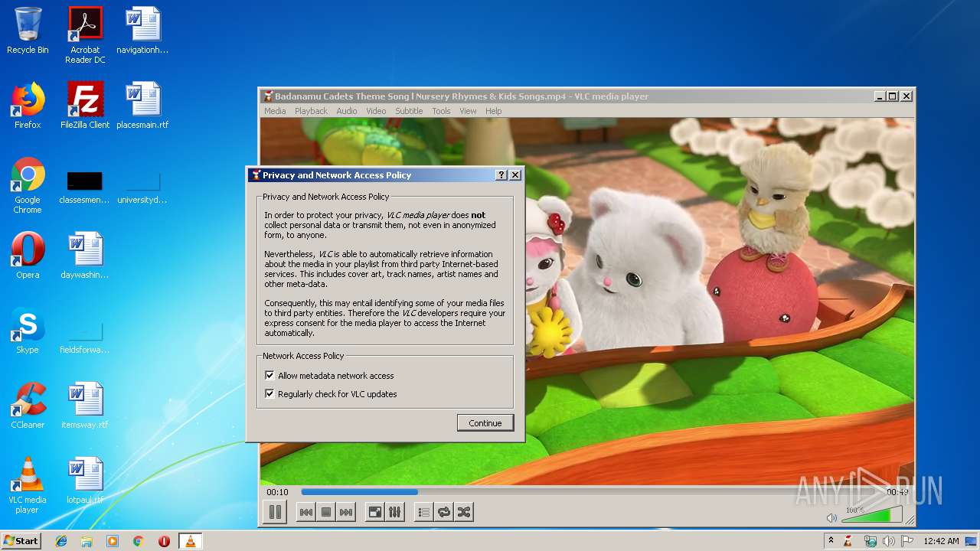Screen dimensions: 980x551
Task: Uncheck Regularly check for VLC updates
Action: [269, 394]
